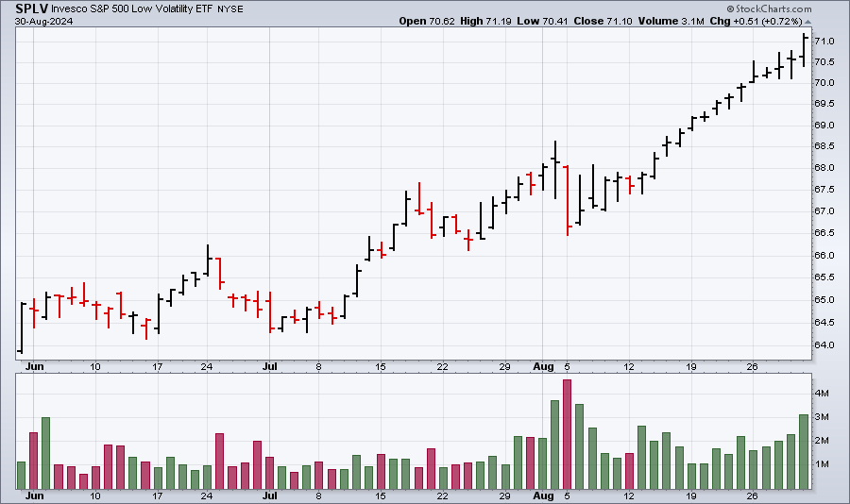Click the Aug label under the volume panel
The height and width of the screenshot is (504, 850).
click(x=543, y=496)
